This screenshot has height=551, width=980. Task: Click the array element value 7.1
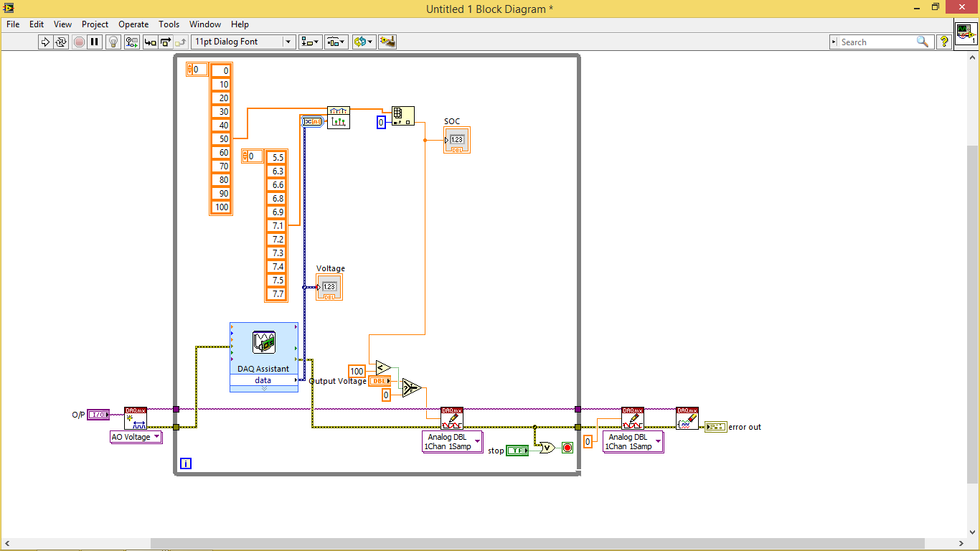[x=276, y=226]
